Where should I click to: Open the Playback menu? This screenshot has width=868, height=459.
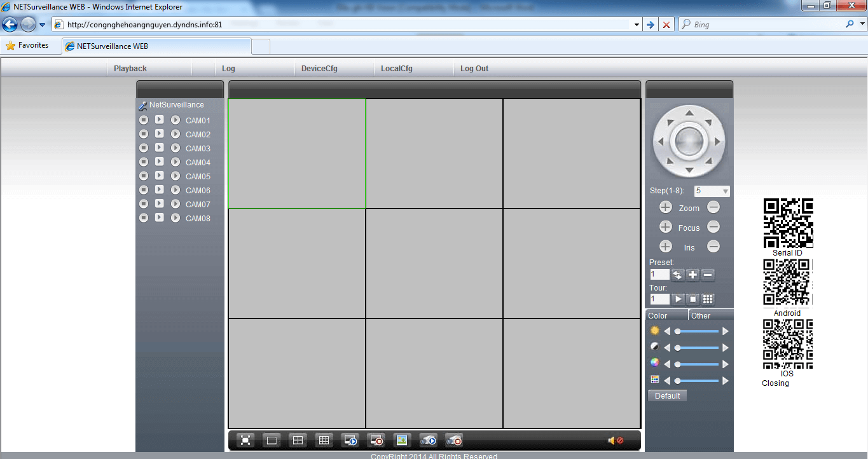pyautogui.click(x=130, y=69)
